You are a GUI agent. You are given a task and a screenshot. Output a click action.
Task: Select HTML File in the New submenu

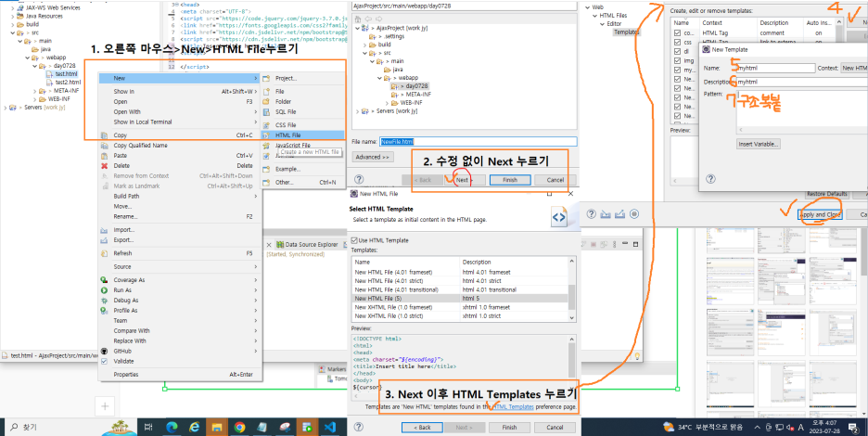303,135
